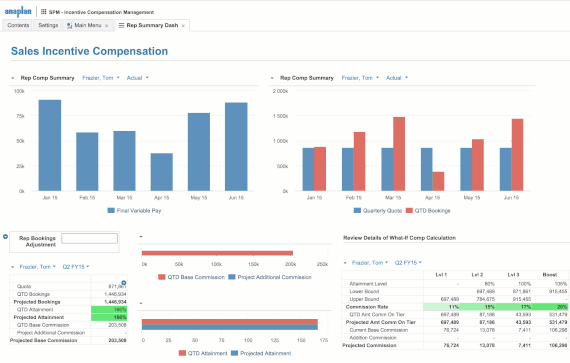Click the blue circle icon beside Rep Bookings Adjustment
Image resolution: width=570 pixels, height=363 pixels.
[x=5, y=237]
